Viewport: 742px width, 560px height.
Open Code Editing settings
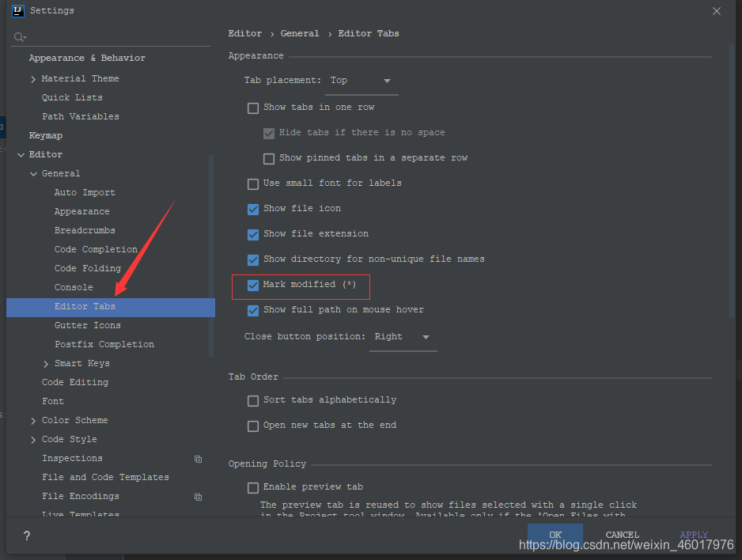[75, 382]
